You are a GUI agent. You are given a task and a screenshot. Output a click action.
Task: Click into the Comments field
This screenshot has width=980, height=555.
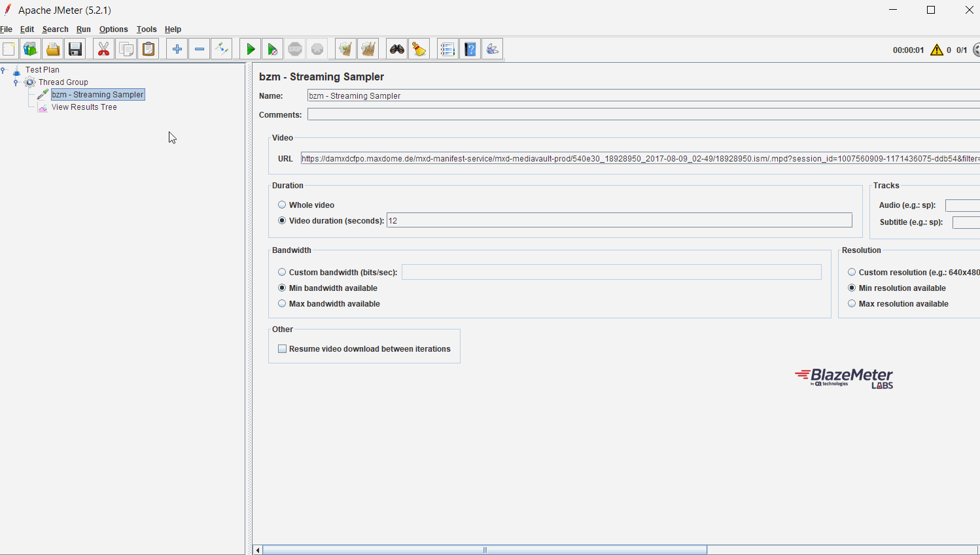point(644,114)
